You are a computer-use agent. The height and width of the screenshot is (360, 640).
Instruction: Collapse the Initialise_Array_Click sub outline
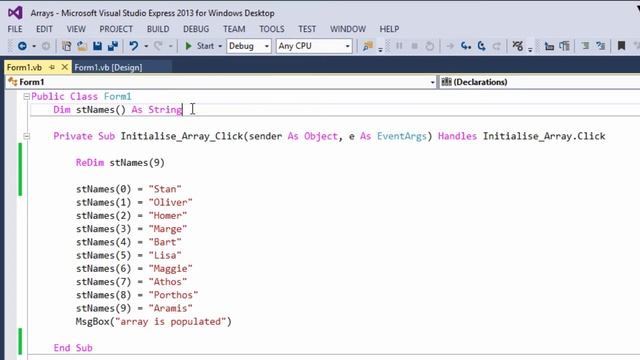tap(27, 136)
